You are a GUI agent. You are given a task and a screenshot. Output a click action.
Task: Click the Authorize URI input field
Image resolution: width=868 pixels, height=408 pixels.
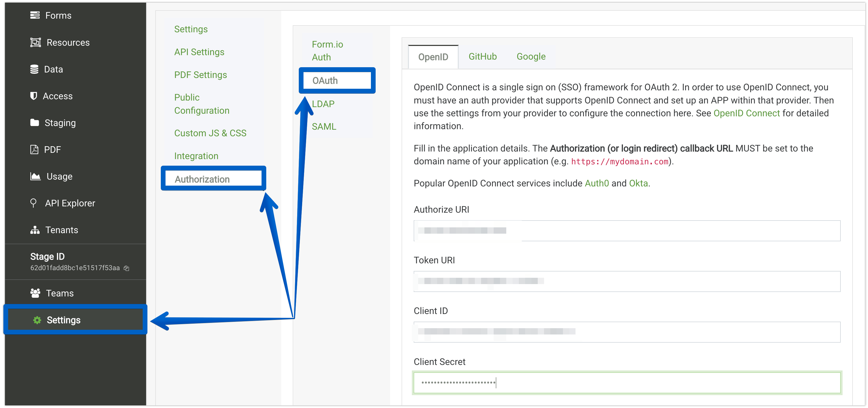[627, 231]
